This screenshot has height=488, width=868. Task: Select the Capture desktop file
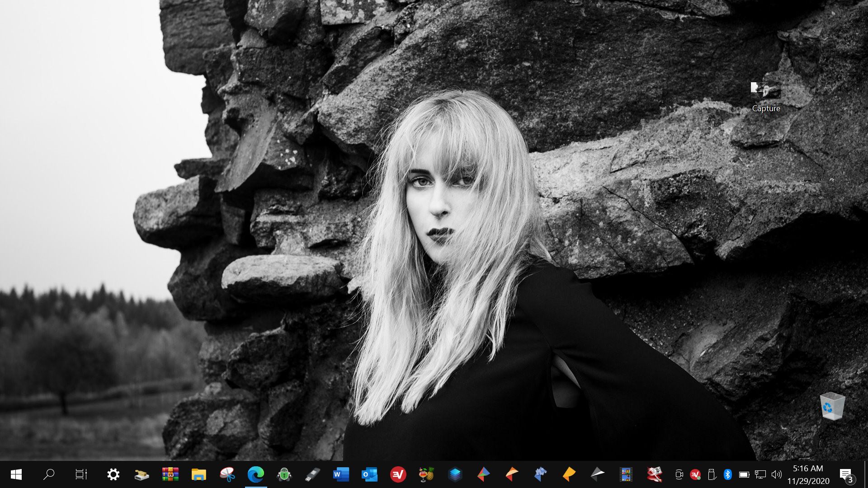tap(766, 96)
